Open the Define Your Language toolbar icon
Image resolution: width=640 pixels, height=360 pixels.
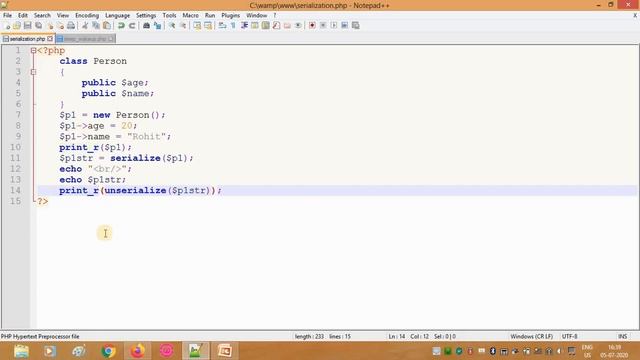tap(255, 26)
